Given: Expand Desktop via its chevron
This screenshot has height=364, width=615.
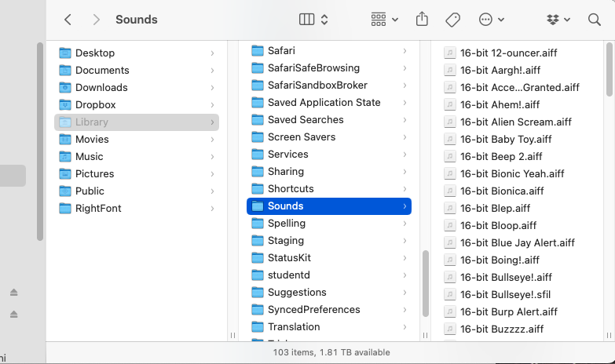Looking at the screenshot, I should coord(212,53).
